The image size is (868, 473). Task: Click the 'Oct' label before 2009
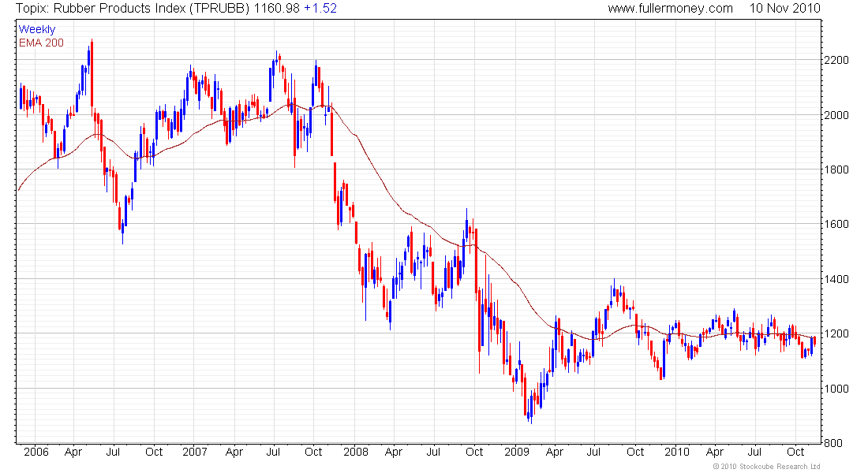(474, 452)
